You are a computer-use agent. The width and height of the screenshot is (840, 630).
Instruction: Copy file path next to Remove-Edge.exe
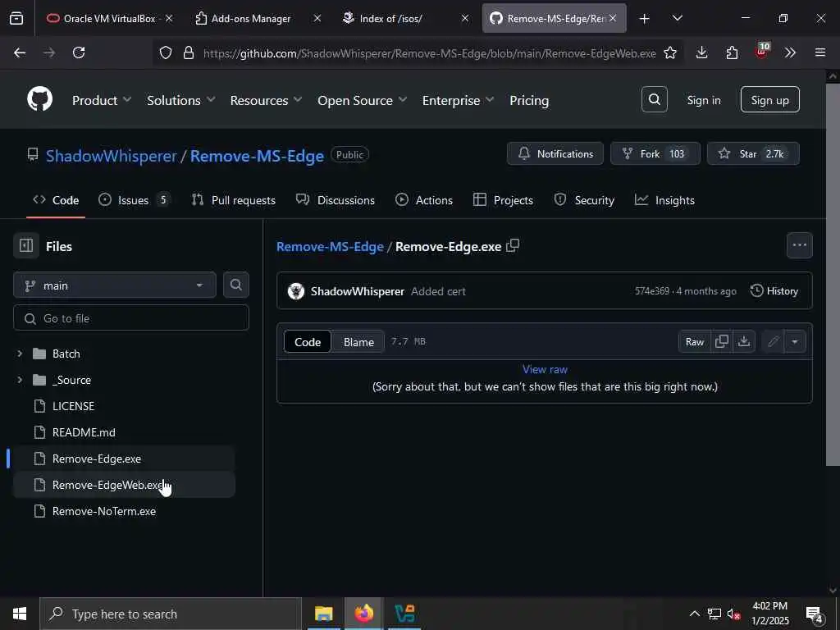(513, 246)
